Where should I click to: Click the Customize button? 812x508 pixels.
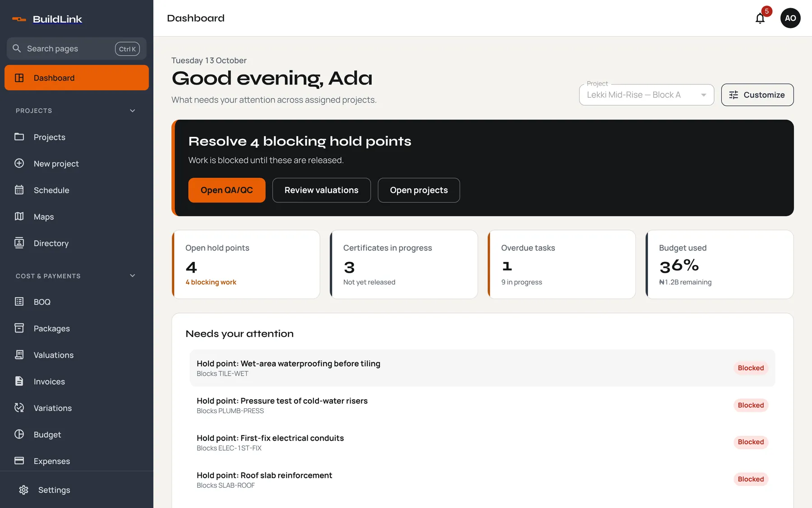coord(757,95)
